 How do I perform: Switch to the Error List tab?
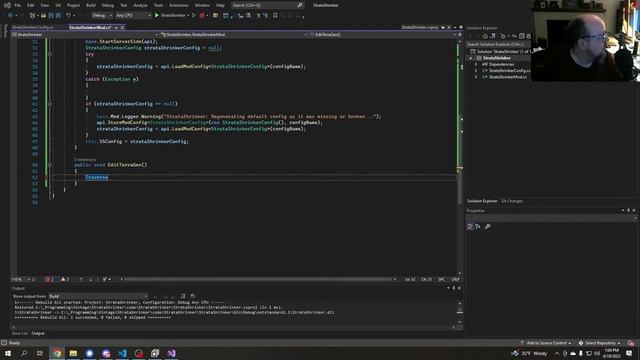[x=20, y=333]
